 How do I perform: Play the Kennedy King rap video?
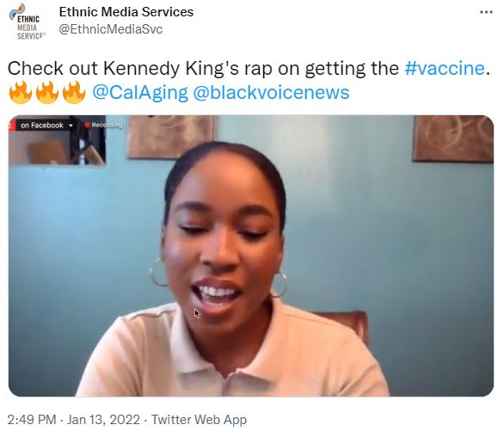251,256
